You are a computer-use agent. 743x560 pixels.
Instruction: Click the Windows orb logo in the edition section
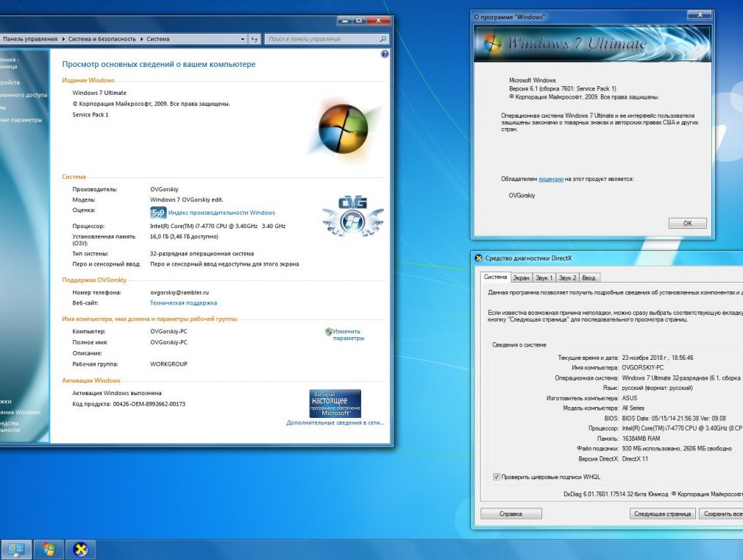[343, 129]
